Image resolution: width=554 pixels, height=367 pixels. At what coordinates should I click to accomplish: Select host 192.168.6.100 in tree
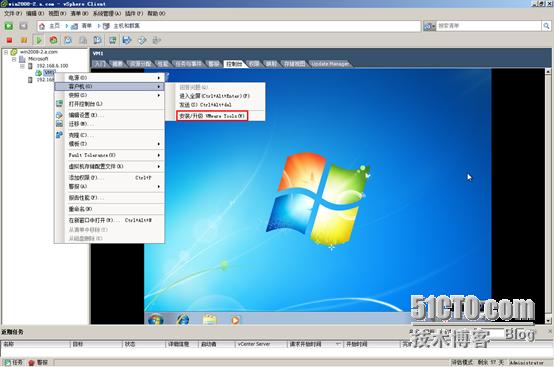pyautogui.click(x=52, y=66)
